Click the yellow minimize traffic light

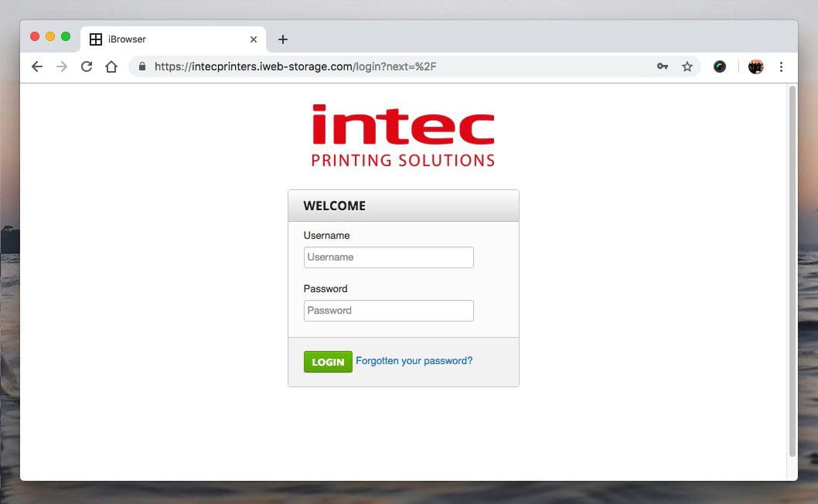[x=49, y=36]
